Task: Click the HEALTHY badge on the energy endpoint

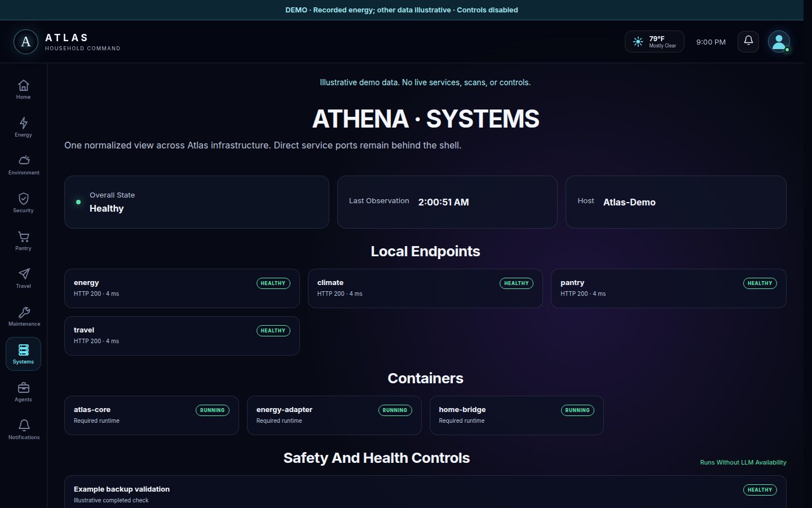Action: (x=273, y=283)
